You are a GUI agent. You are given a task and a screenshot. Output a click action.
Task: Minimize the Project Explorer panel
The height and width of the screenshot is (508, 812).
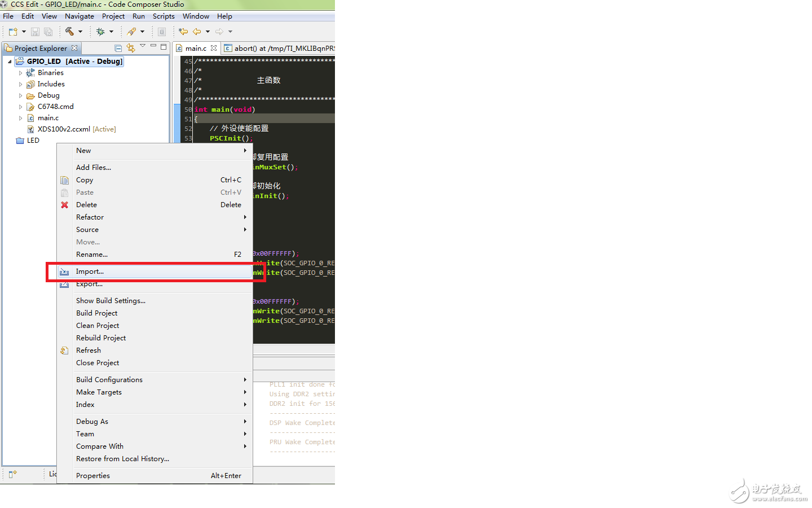tap(153, 46)
